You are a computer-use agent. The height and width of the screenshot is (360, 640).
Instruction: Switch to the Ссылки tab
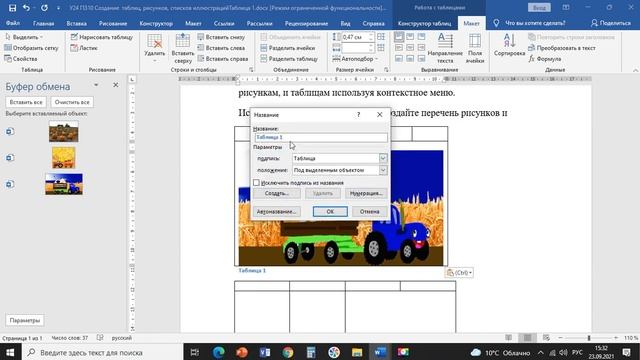[x=224, y=23]
